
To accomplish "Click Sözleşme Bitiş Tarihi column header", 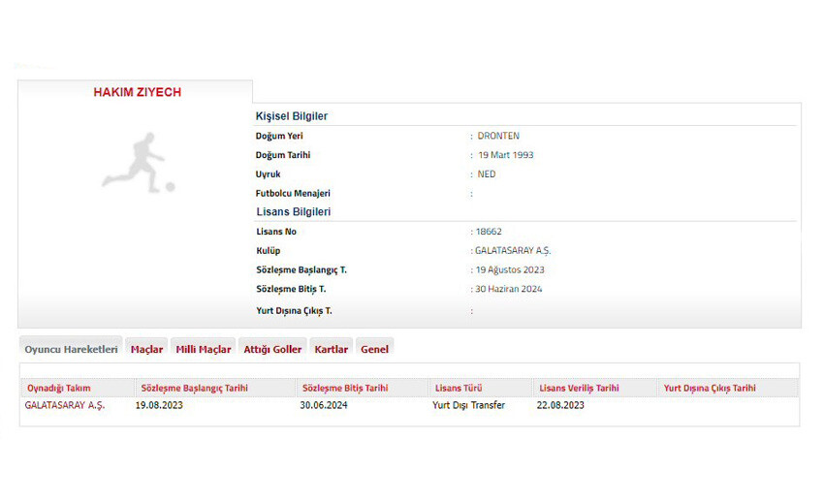I will coord(345,388).
